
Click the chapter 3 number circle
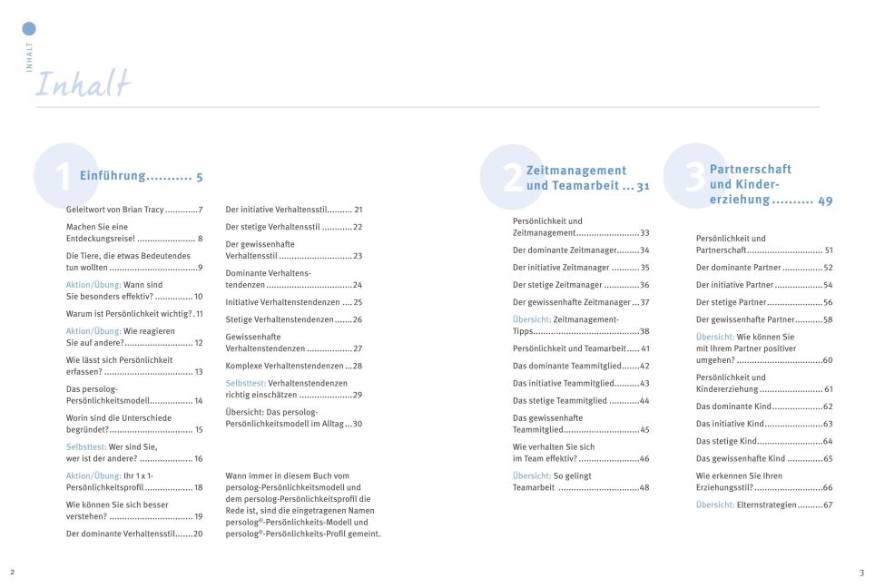point(696,176)
